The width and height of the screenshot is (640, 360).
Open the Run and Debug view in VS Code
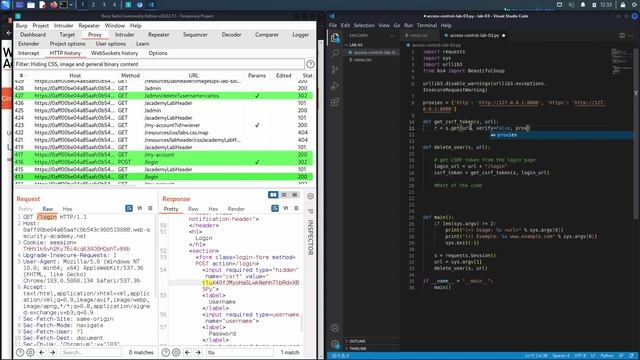(x=335, y=86)
